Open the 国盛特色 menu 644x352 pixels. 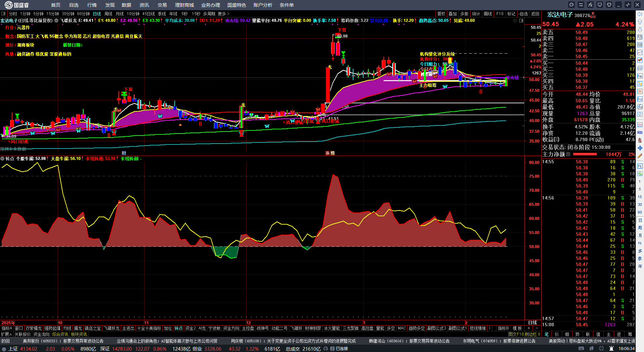[x=237, y=5]
